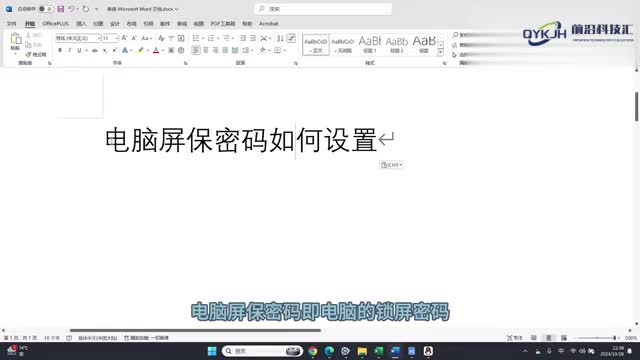Open the 文件 File menu

[x=11, y=24]
